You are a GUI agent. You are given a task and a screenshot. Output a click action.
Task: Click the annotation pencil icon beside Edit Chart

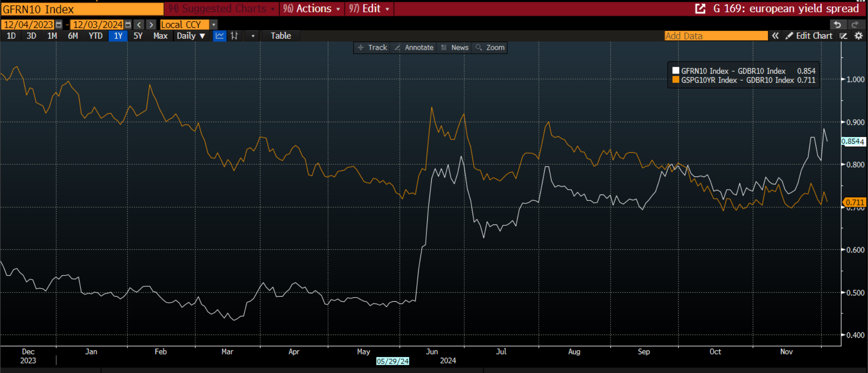[x=844, y=36]
